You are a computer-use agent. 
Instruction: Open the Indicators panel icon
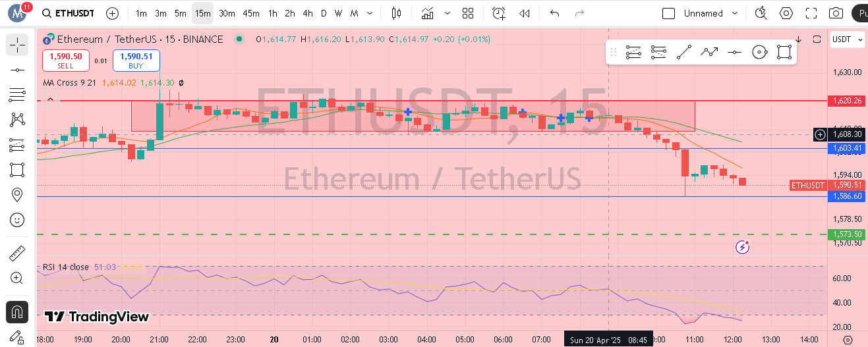click(428, 13)
